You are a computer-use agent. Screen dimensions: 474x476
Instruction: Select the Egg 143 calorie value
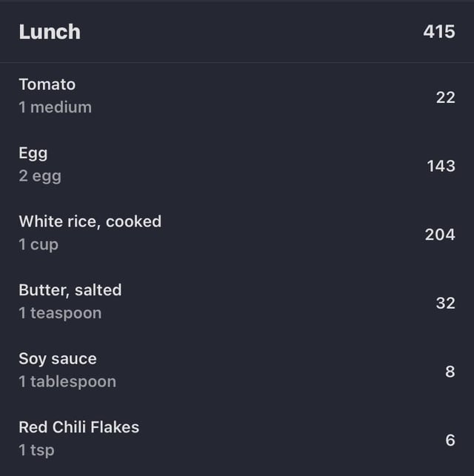[441, 166]
